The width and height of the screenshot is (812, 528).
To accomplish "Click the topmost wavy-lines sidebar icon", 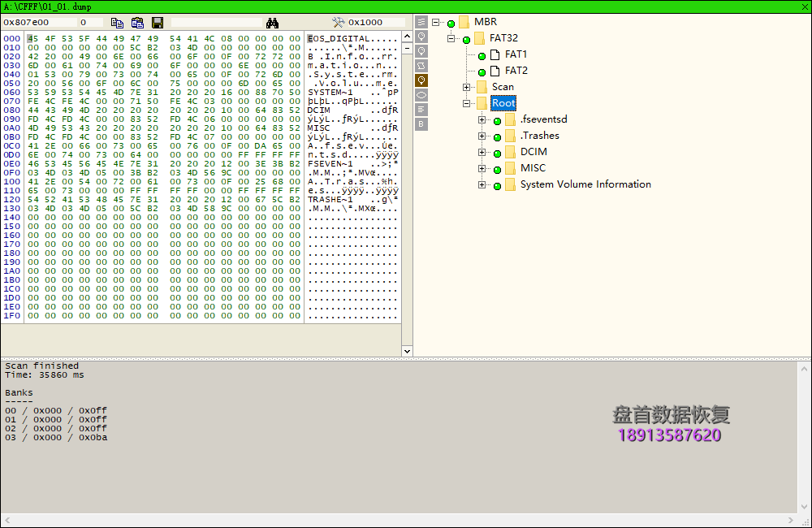I will pos(420,23).
